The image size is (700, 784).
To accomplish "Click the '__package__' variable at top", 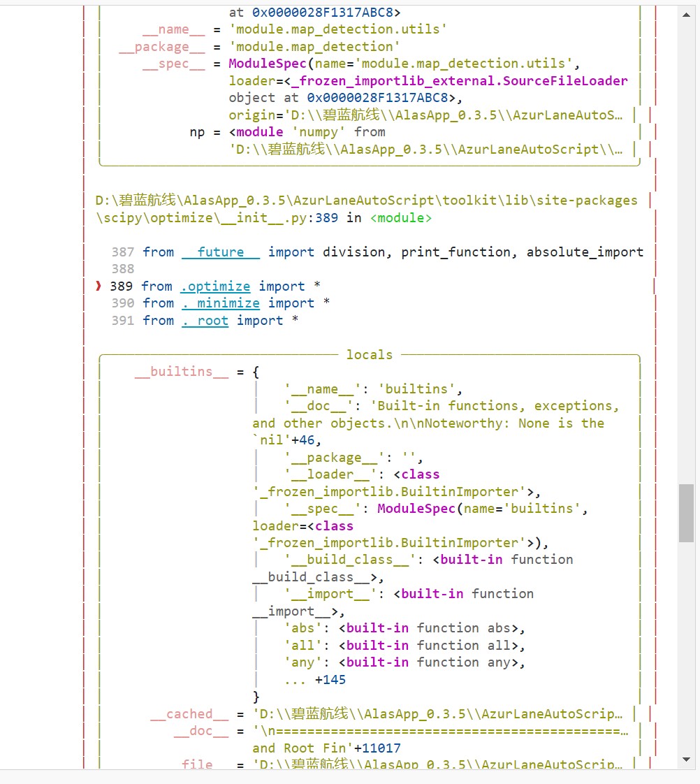I will 162,47.
